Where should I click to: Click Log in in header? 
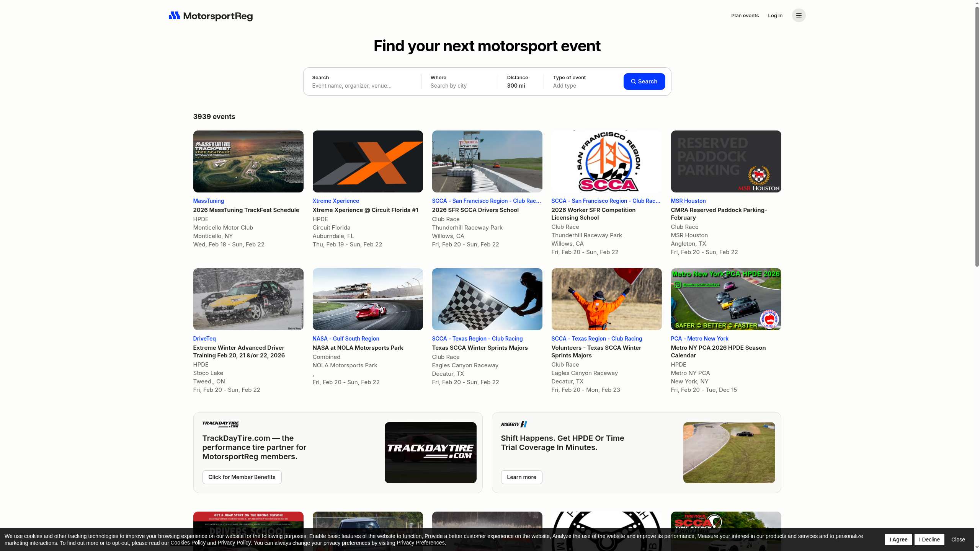(x=775, y=16)
